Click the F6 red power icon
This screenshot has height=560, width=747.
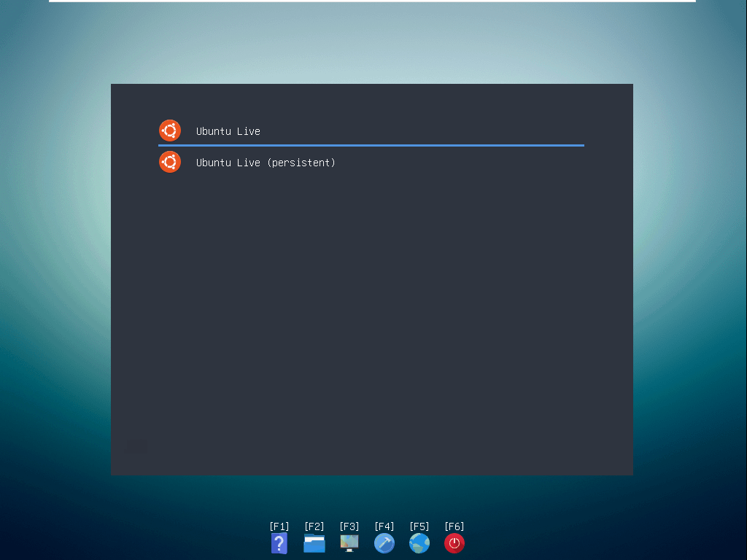tap(454, 543)
